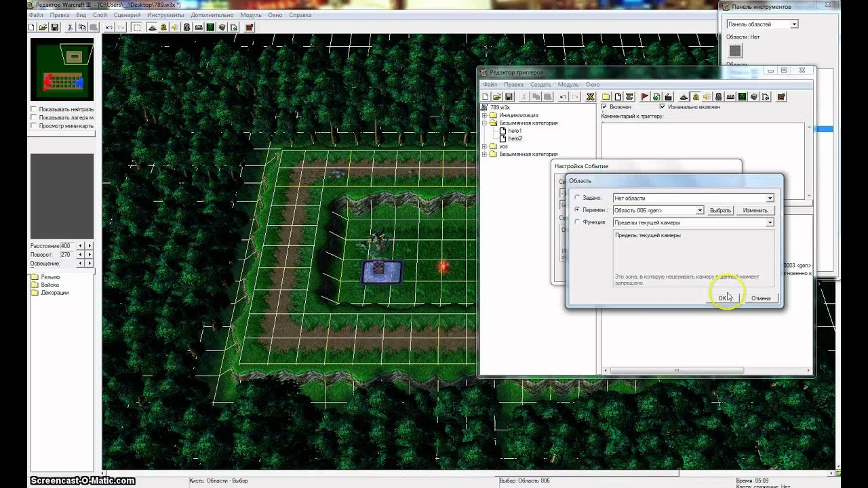Click the Расстояние value field

68,245
